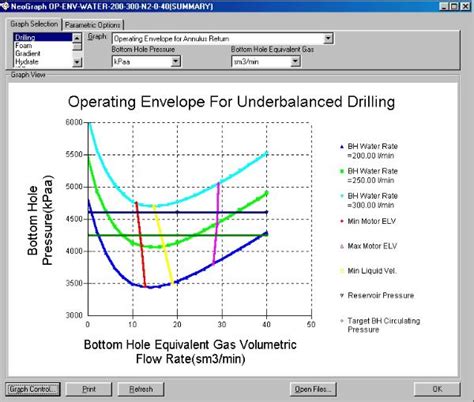Image resolution: width=474 pixels, height=402 pixels.
Task: Click the Max Motor ELV legend marker
Action: (342, 246)
